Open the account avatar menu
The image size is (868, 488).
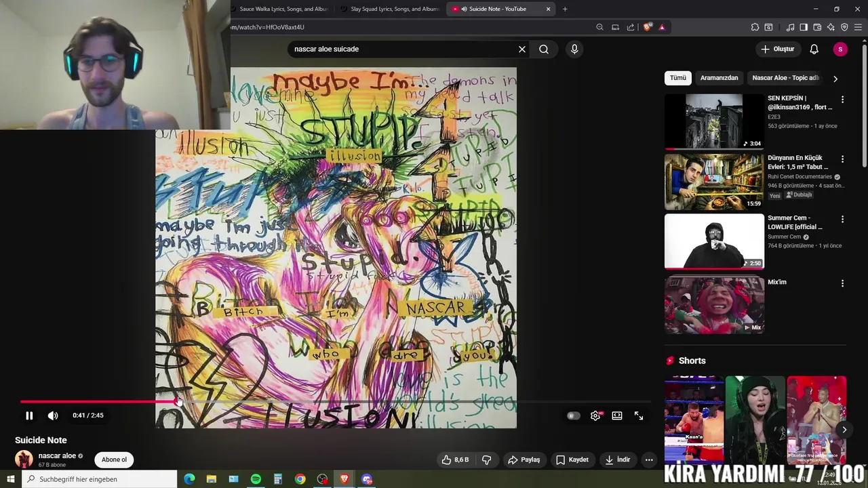[840, 49]
